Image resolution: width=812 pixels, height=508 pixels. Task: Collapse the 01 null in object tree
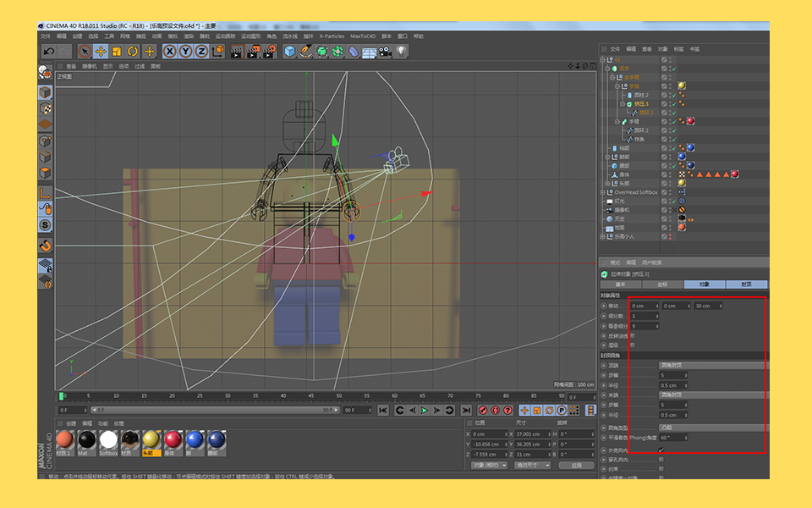coord(603,59)
